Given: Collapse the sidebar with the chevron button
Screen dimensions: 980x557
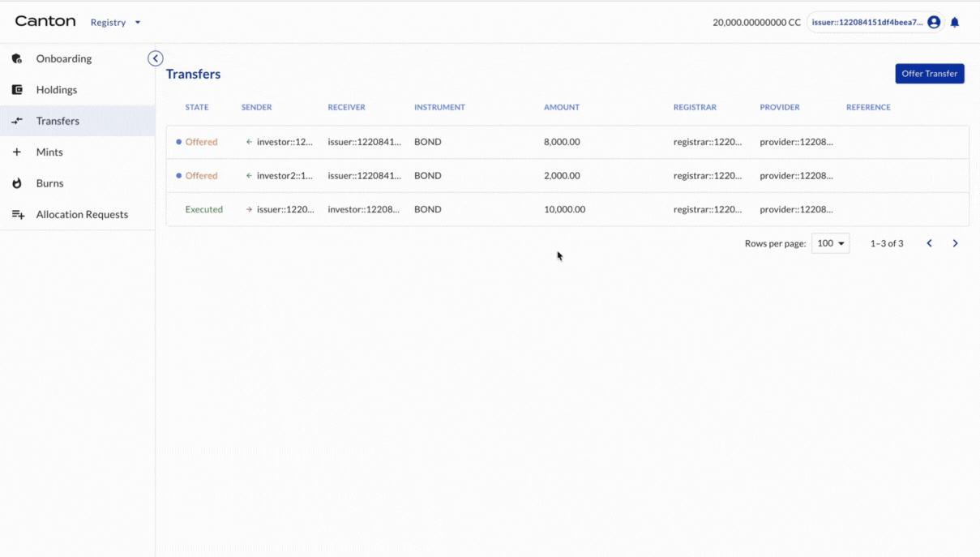Looking at the screenshot, I should coord(156,58).
